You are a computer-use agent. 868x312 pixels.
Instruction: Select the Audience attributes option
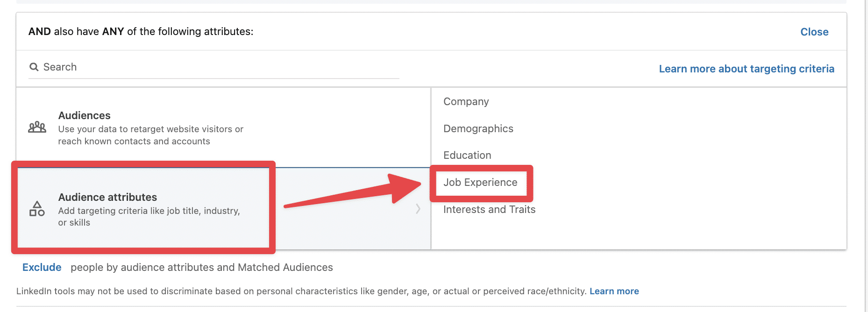tap(223, 208)
